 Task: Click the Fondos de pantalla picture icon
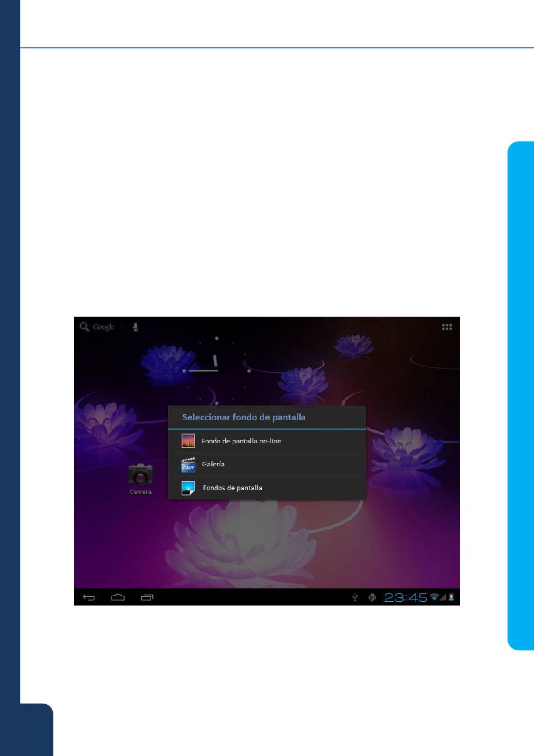pyautogui.click(x=188, y=488)
